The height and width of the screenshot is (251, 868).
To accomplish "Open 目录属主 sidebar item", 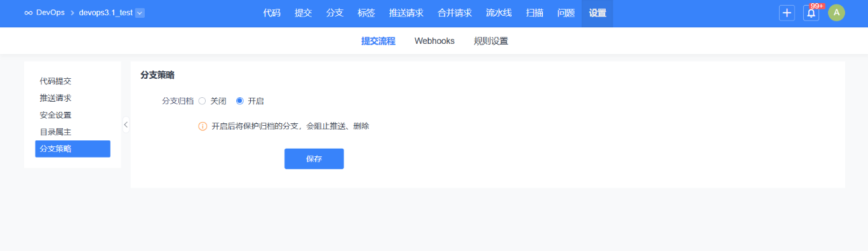I will (x=55, y=132).
